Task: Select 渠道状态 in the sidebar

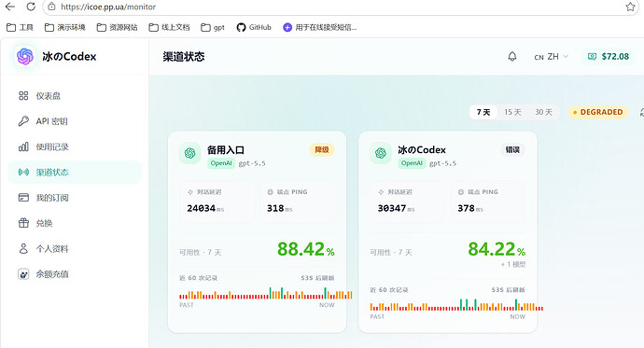Action: [75, 173]
